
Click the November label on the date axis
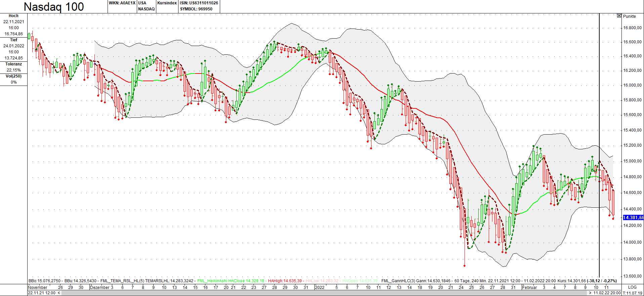click(x=38, y=287)
